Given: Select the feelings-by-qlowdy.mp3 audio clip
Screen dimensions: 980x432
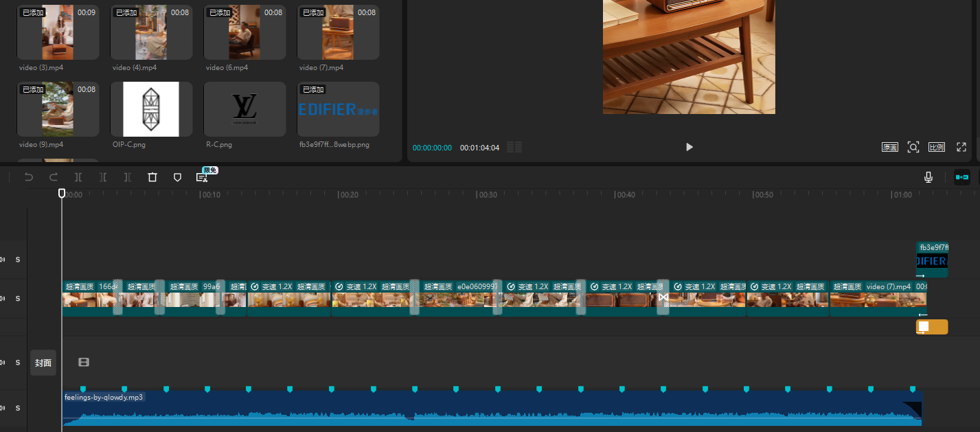Looking at the screenshot, I should [481, 411].
